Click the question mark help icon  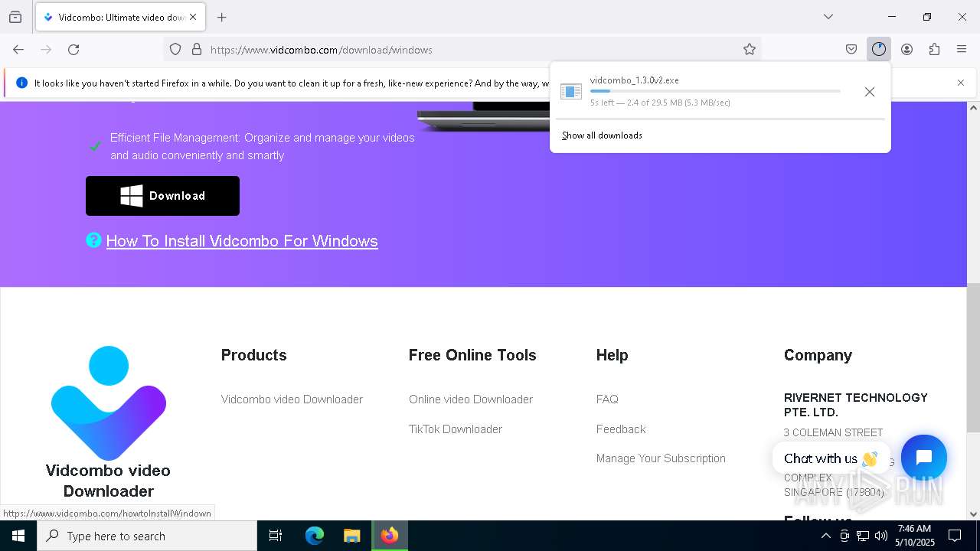[x=93, y=240]
